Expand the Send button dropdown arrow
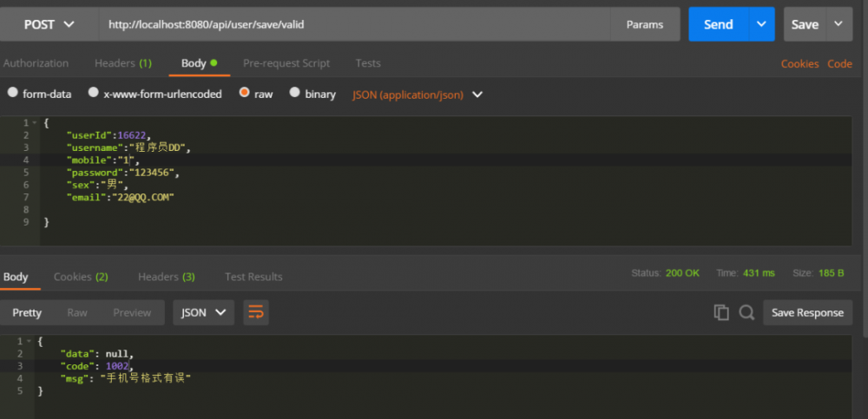The height and width of the screenshot is (419, 868). pos(761,24)
